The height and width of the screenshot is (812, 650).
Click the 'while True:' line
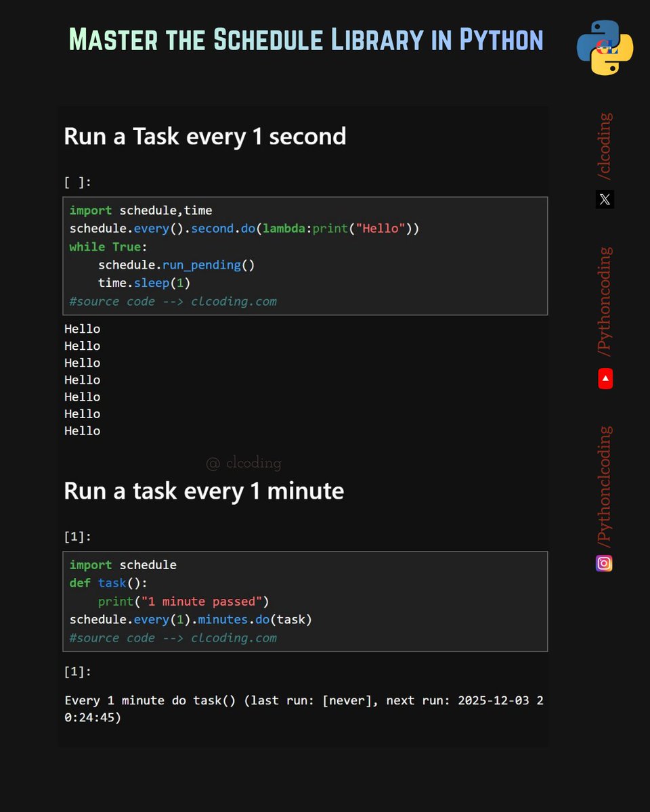(x=108, y=247)
